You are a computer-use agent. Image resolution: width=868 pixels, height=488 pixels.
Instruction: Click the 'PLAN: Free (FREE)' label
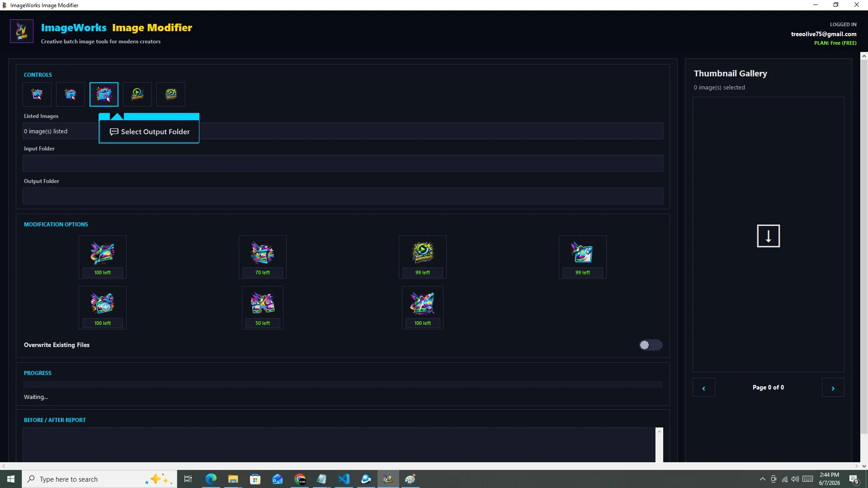point(835,43)
